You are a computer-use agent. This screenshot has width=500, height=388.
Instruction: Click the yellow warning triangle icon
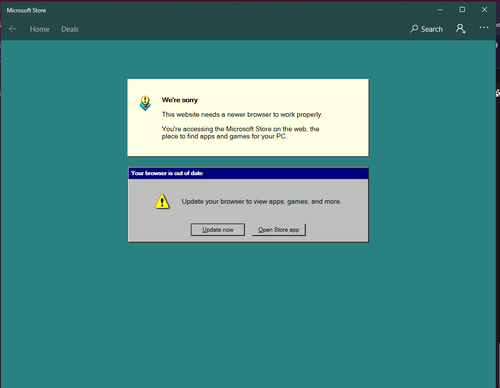pos(162,202)
